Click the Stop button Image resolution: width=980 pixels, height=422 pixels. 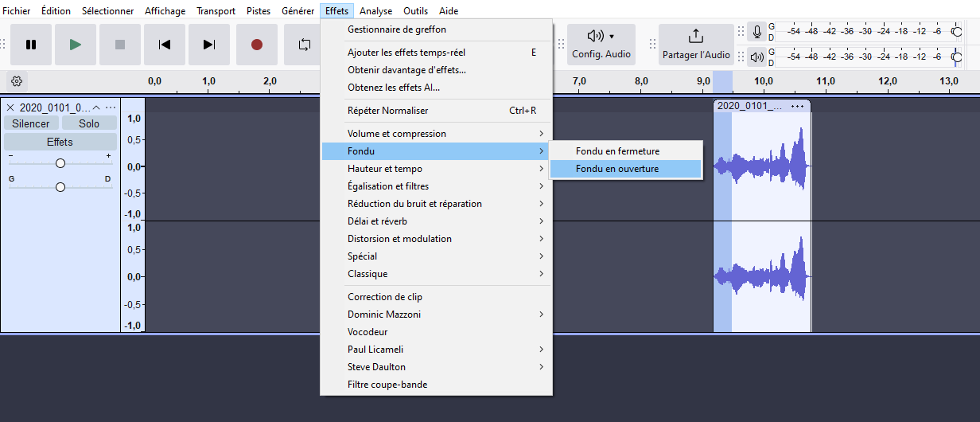pyautogui.click(x=120, y=45)
